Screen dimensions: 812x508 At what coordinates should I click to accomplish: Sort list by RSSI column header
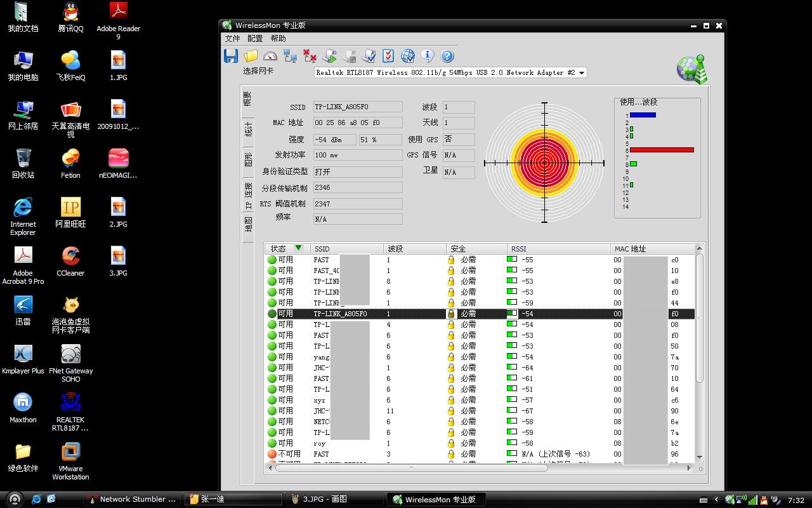(559, 248)
